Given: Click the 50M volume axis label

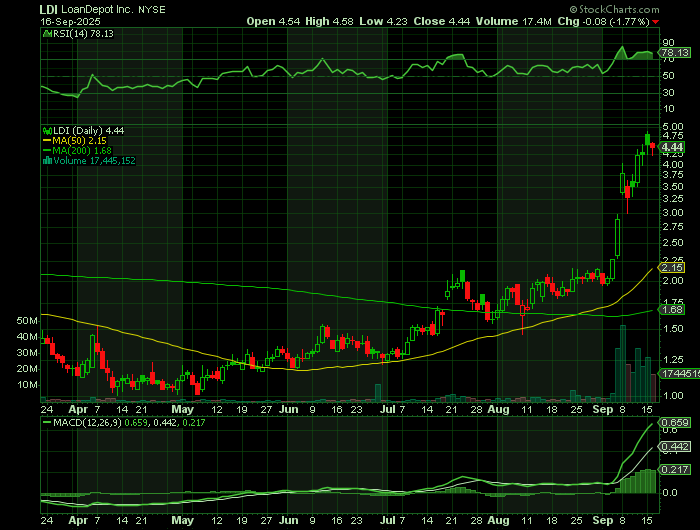Looking at the screenshot, I should point(27,321).
